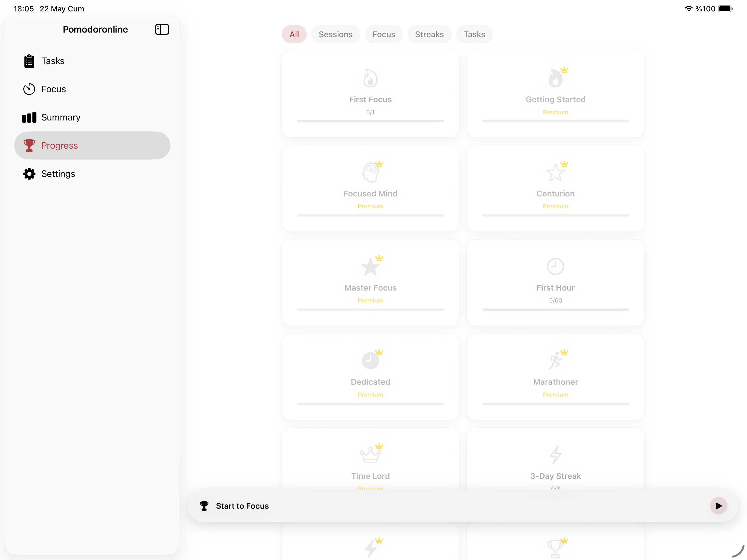Click the Focused Mind progress bar
Viewport: 747px width, 560px height.
[370, 215]
